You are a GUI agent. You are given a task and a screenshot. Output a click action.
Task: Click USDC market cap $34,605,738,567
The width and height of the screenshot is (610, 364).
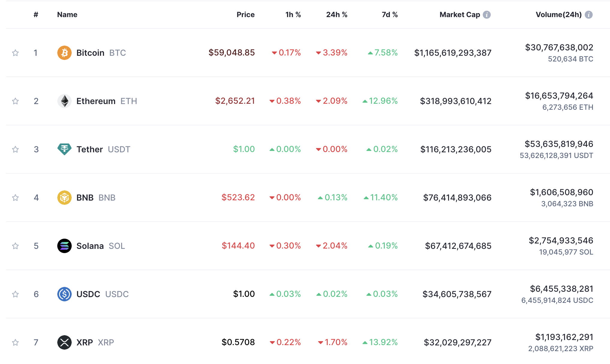coord(457,294)
